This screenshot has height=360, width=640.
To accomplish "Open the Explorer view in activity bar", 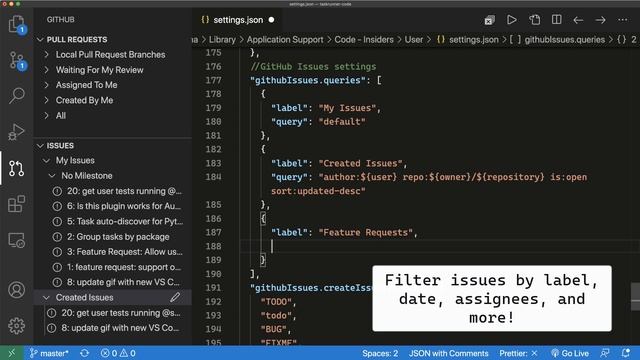I will (16, 24).
